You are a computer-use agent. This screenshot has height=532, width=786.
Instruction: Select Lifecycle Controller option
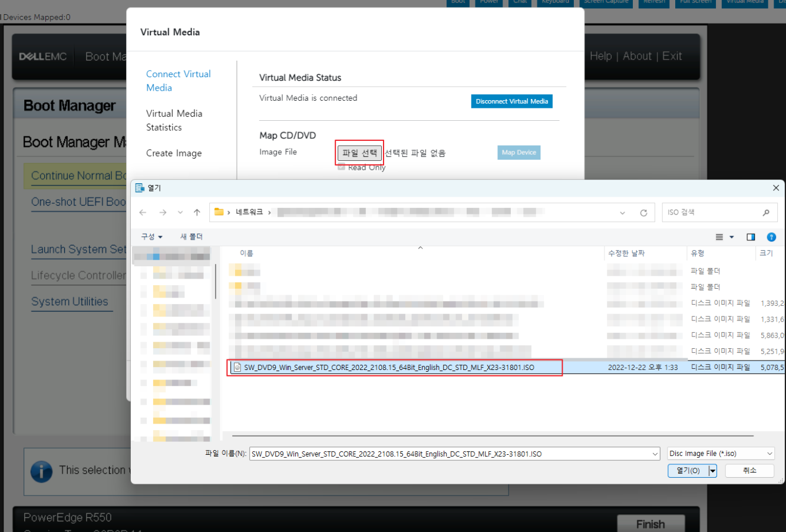point(78,275)
